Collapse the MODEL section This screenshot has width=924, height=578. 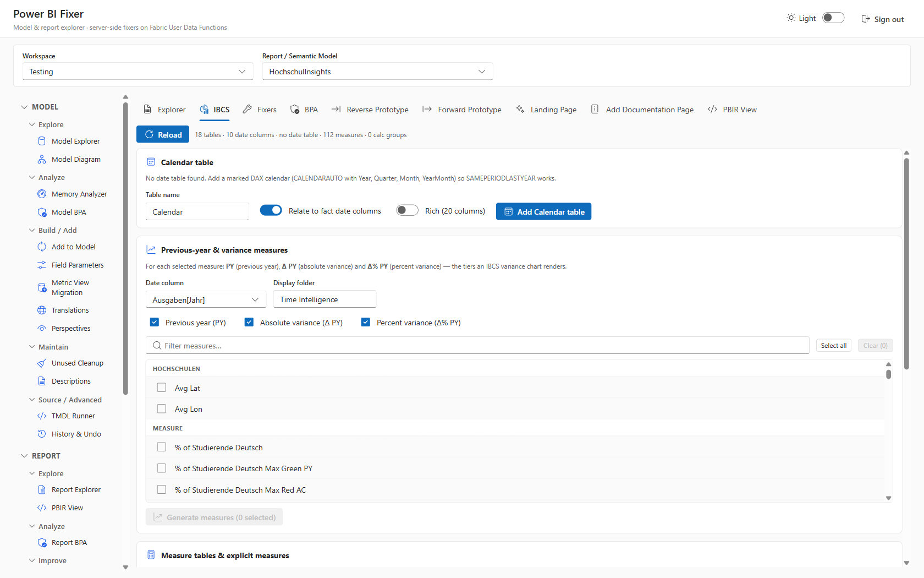coord(24,107)
